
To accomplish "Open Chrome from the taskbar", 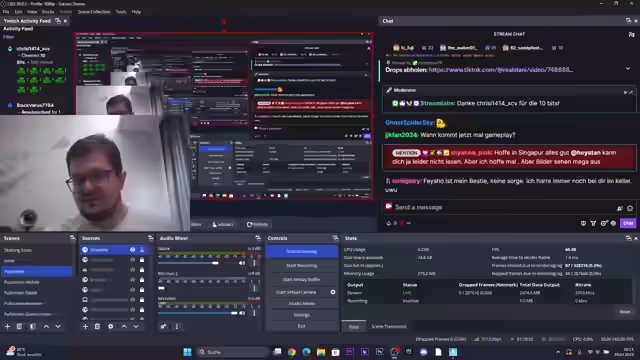I will tap(291, 352).
